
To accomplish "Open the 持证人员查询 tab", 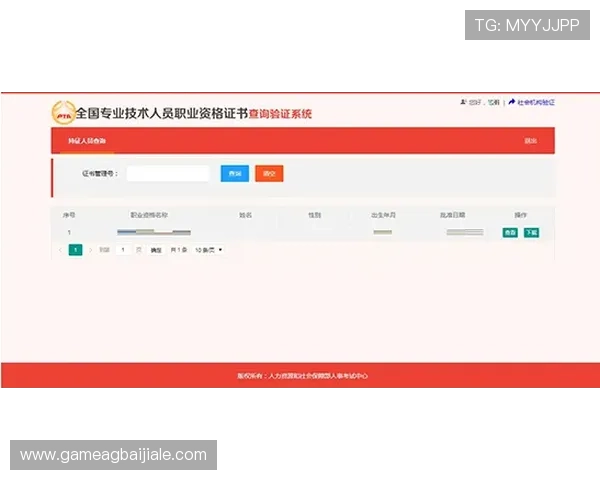I will [87, 141].
